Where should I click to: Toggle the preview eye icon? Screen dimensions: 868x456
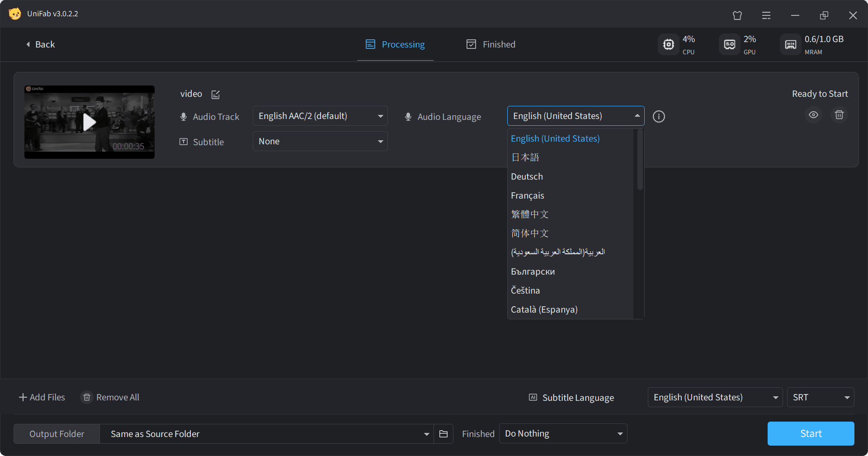(813, 115)
